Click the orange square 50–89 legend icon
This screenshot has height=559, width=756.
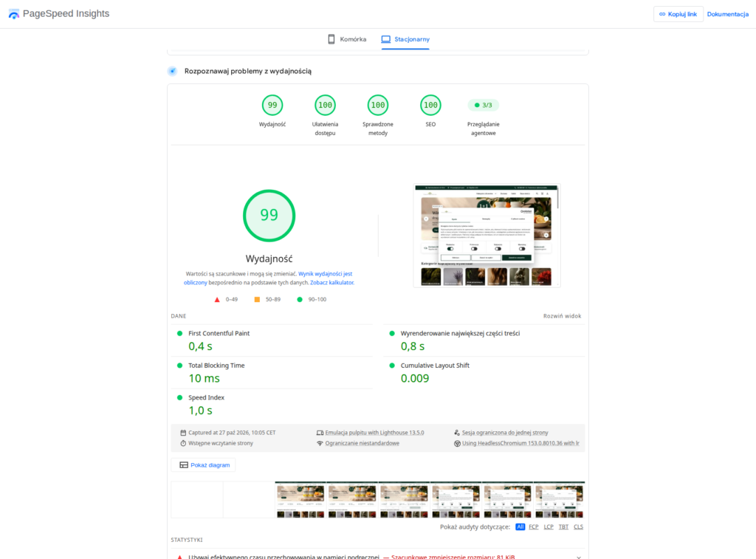point(257,300)
